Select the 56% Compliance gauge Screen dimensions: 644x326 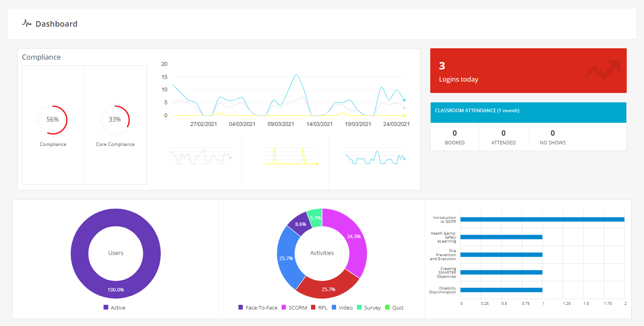point(53,120)
